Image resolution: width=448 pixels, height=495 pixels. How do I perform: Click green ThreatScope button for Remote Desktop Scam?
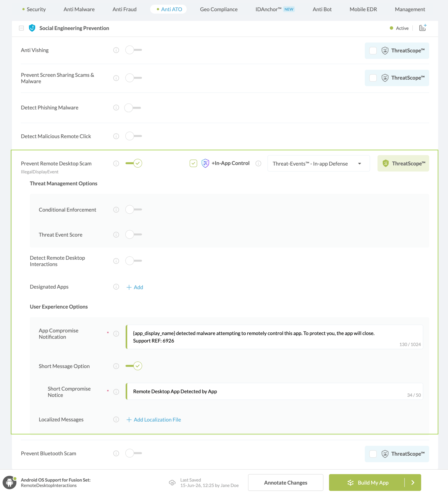tap(403, 164)
